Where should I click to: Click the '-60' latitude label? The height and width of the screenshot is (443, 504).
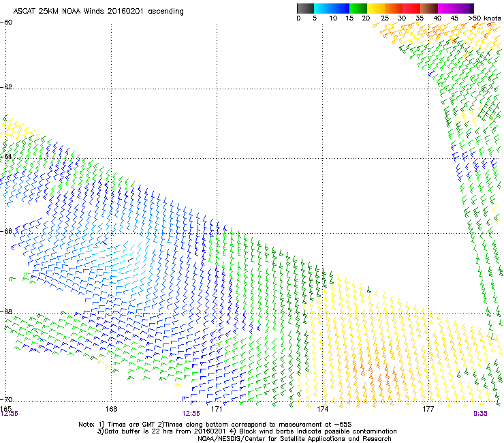coord(6,22)
